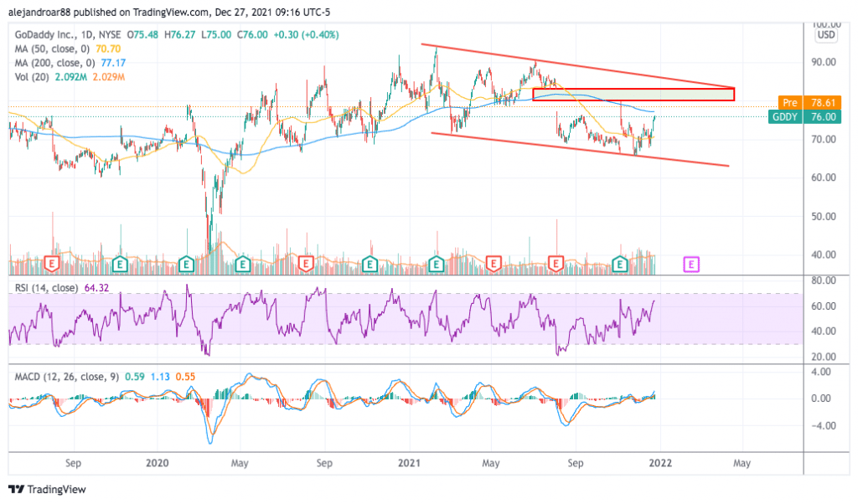Click the close price C76.00
Image resolution: width=858 pixels, height=504 pixels.
pos(252,34)
